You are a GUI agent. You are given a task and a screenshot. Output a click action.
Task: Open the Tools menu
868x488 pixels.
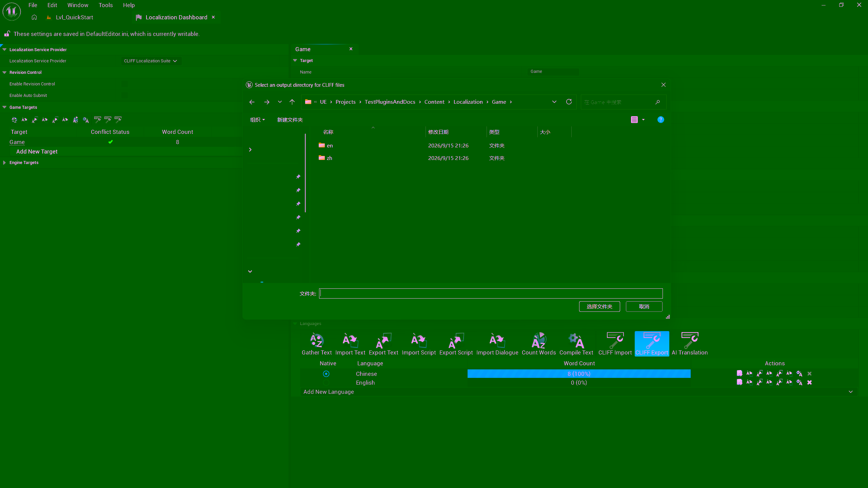tap(105, 5)
